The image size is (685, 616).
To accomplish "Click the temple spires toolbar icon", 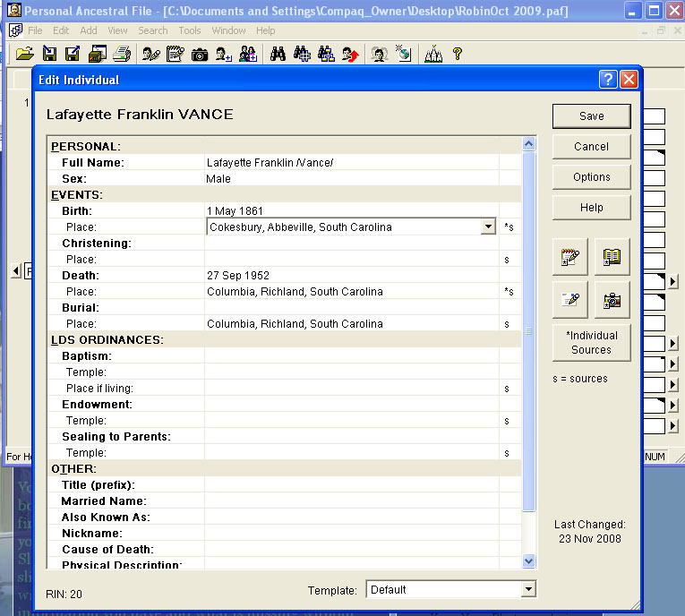I will pos(433,55).
